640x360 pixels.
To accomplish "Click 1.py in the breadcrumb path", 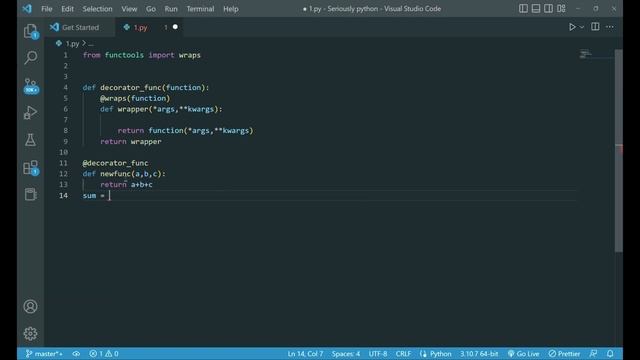I will (x=72, y=43).
